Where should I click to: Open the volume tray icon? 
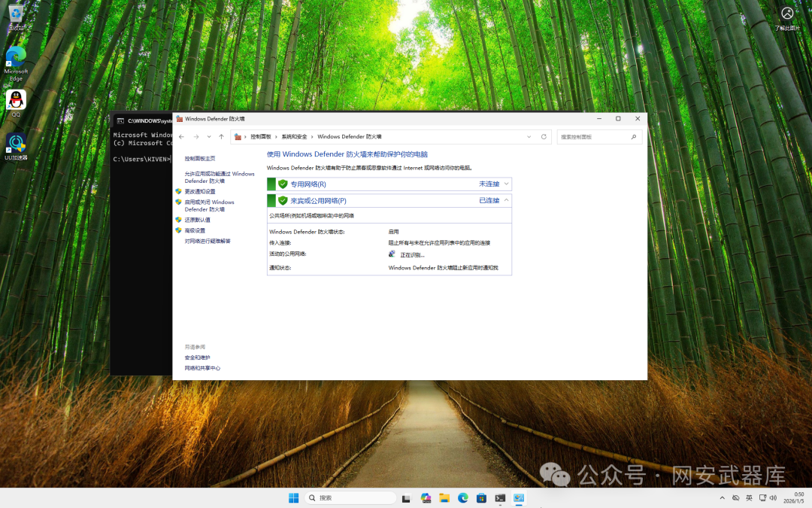coord(773,498)
